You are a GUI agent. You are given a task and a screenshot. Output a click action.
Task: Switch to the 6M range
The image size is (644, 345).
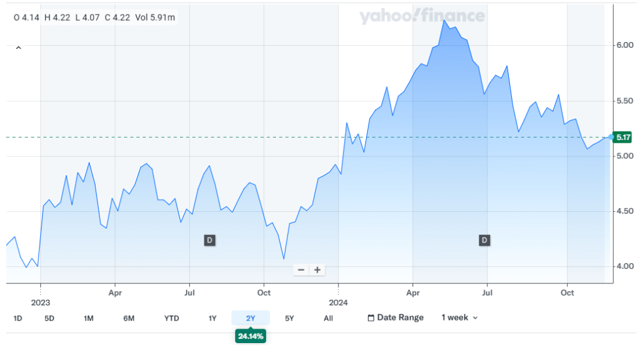pyautogui.click(x=129, y=318)
